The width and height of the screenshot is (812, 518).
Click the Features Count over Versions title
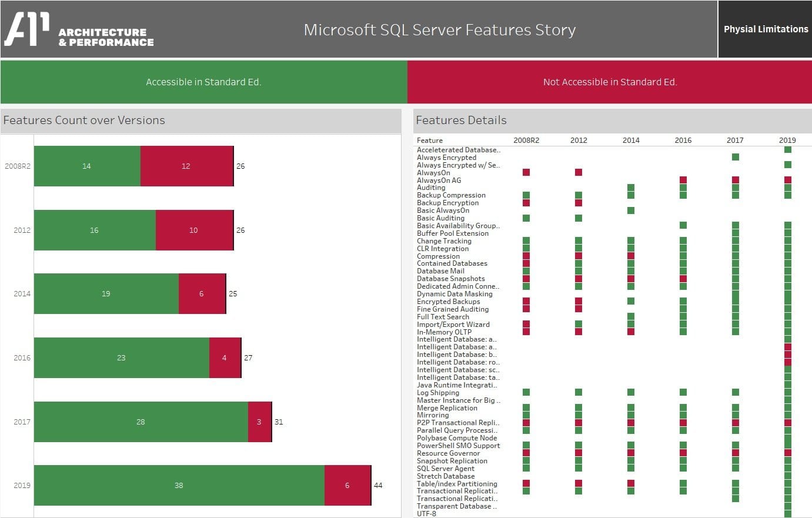pos(84,121)
